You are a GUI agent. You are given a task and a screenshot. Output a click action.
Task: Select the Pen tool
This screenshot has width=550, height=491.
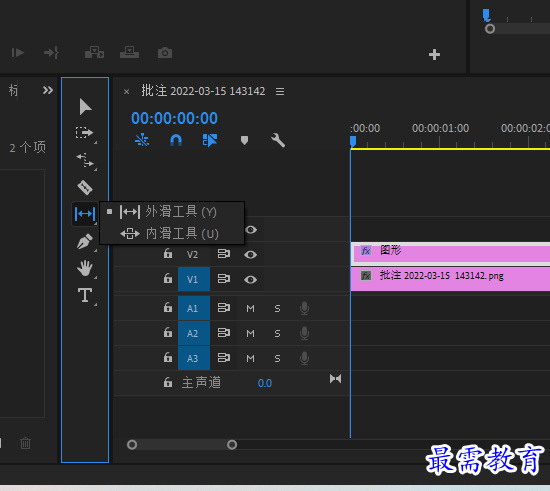[85, 241]
